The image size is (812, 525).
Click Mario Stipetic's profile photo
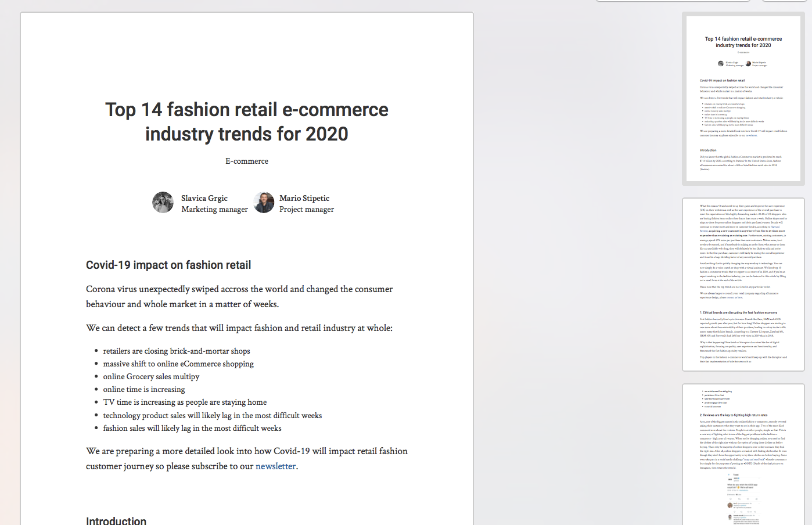point(264,203)
